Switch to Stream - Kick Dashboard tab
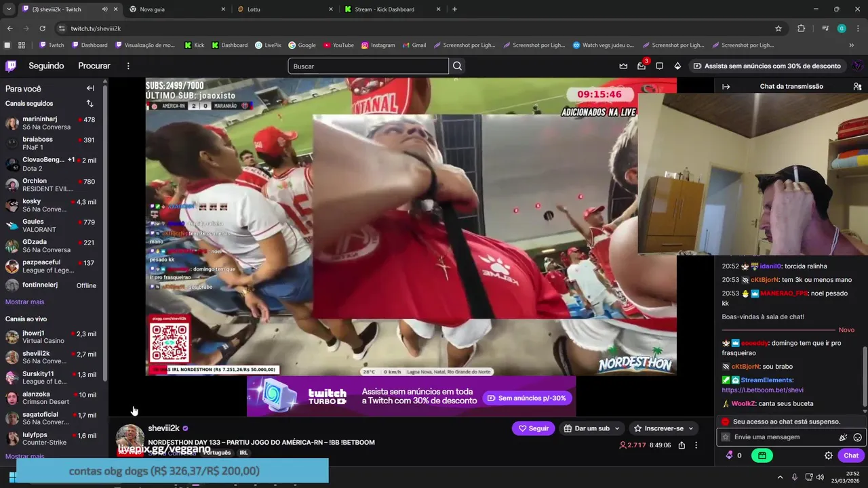Viewport: 868px width, 488px height. pos(392,9)
